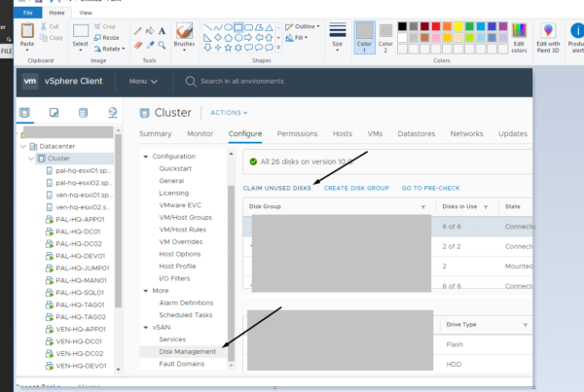Click the Brushes tool icon
The width and height of the screenshot is (584, 392).
[184, 31]
